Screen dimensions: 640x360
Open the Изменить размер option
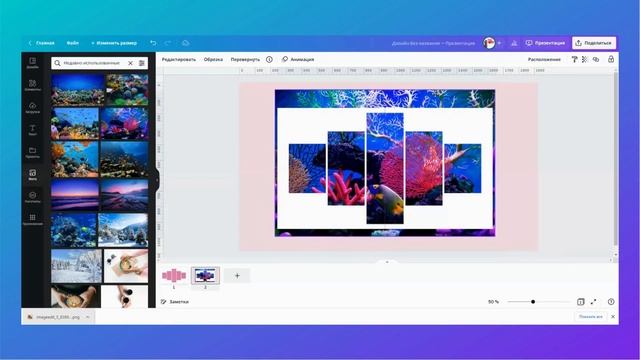point(114,43)
